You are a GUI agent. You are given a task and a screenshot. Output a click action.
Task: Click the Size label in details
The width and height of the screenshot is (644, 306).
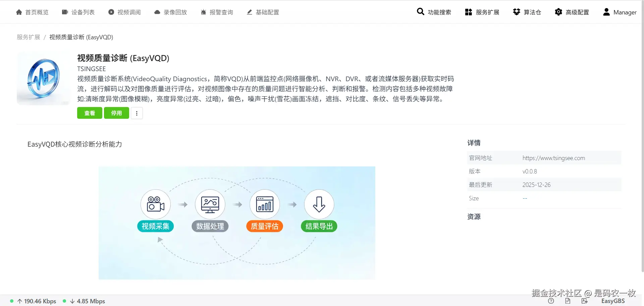[x=474, y=198]
